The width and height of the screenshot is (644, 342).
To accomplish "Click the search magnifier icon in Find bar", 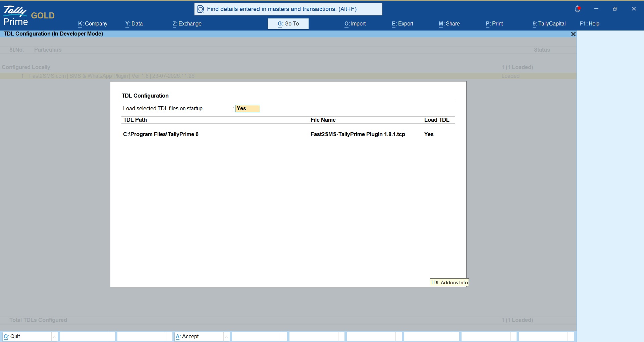I will (201, 9).
